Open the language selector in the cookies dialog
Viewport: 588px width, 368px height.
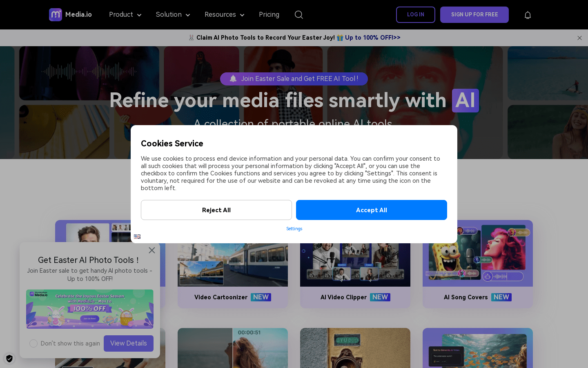pos(137,236)
